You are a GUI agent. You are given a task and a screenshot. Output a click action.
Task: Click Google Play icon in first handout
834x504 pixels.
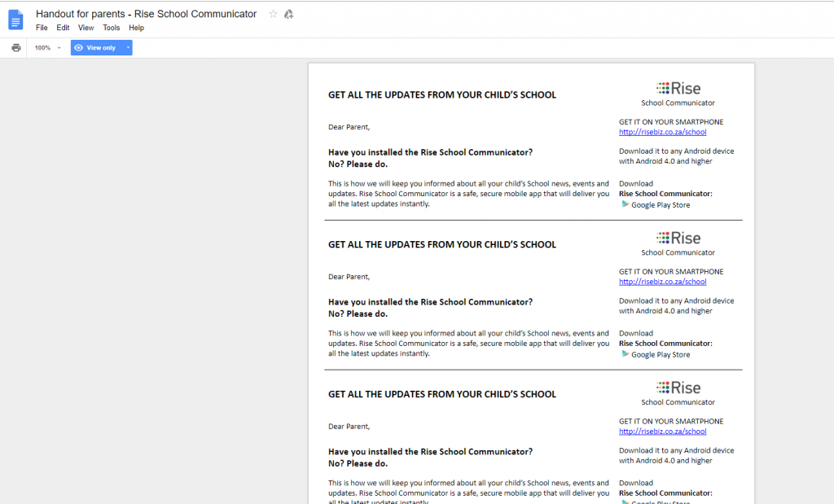point(625,204)
